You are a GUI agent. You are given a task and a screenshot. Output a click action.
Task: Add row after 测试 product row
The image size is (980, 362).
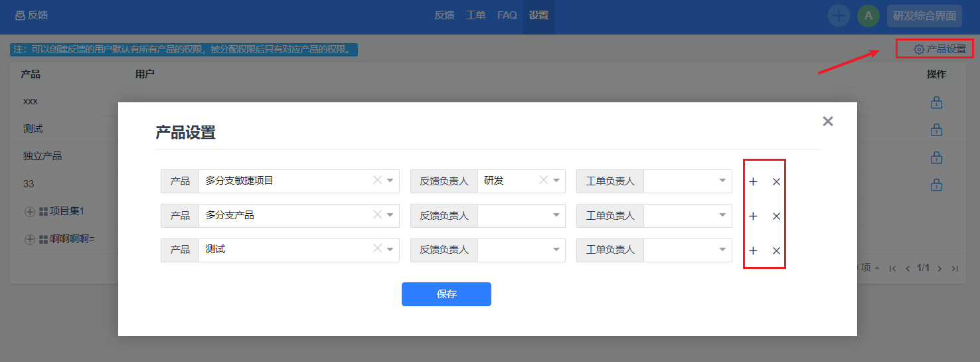pos(753,250)
